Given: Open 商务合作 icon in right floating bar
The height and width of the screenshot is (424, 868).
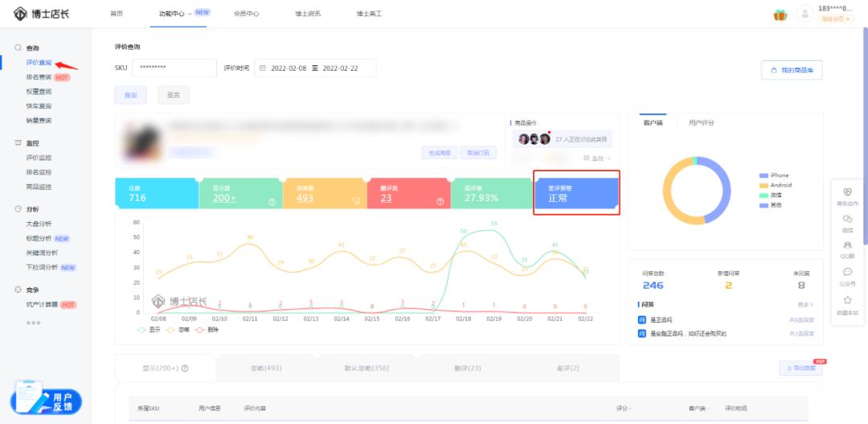Looking at the screenshot, I should click(848, 191).
